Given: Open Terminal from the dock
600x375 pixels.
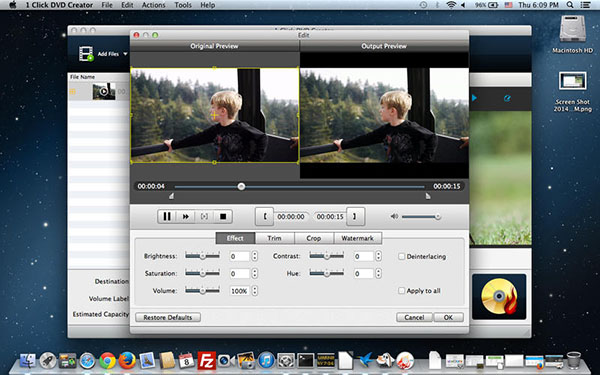Looking at the screenshot, I should pyautogui.click(x=306, y=360).
